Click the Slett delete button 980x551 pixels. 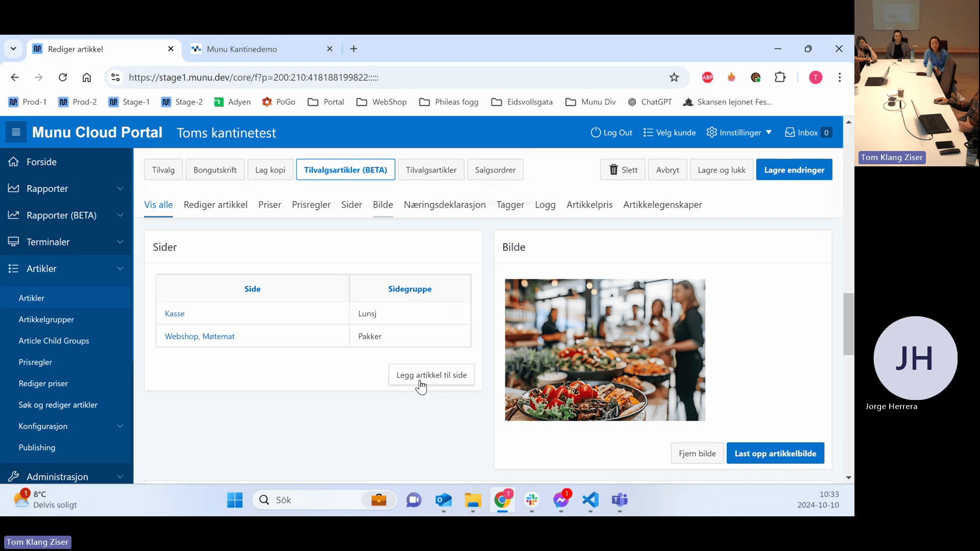click(x=623, y=170)
